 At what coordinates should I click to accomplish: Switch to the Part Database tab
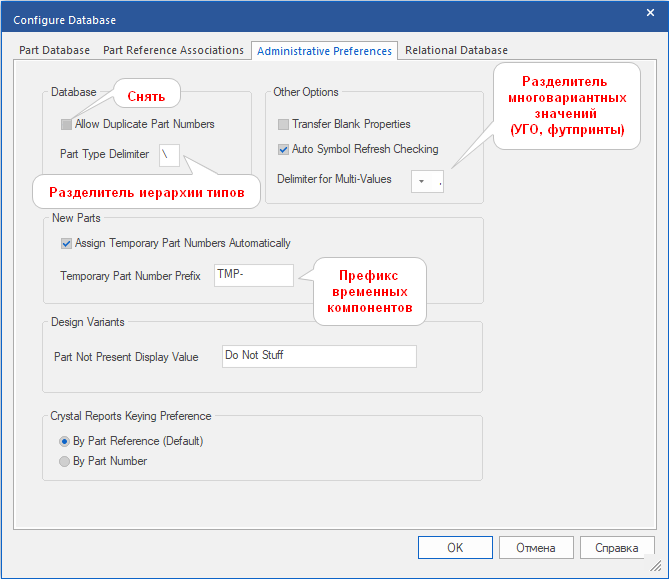(x=54, y=50)
